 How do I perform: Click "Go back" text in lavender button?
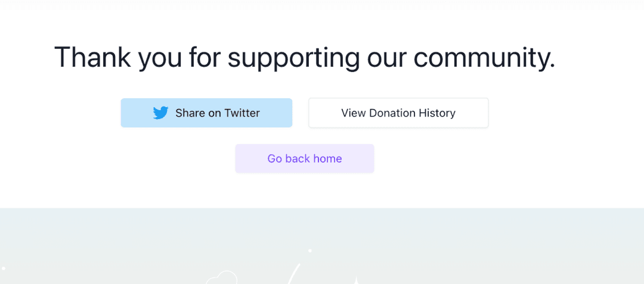coord(289,158)
